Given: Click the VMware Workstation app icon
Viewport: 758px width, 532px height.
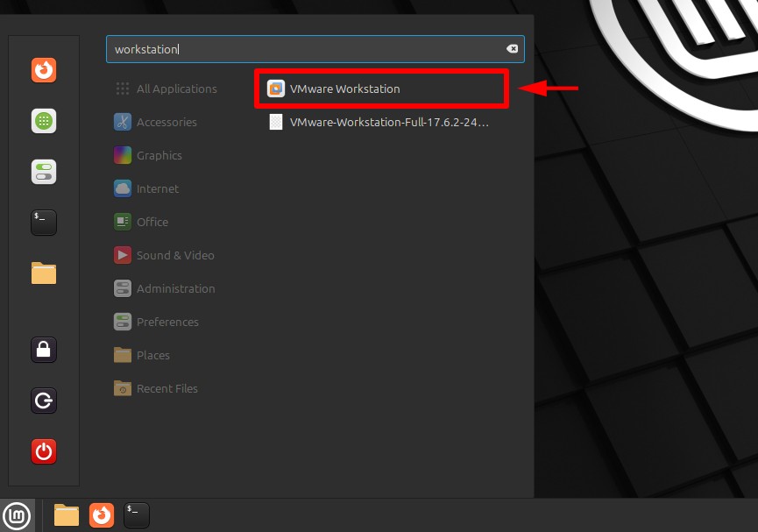Looking at the screenshot, I should pos(276,89).
